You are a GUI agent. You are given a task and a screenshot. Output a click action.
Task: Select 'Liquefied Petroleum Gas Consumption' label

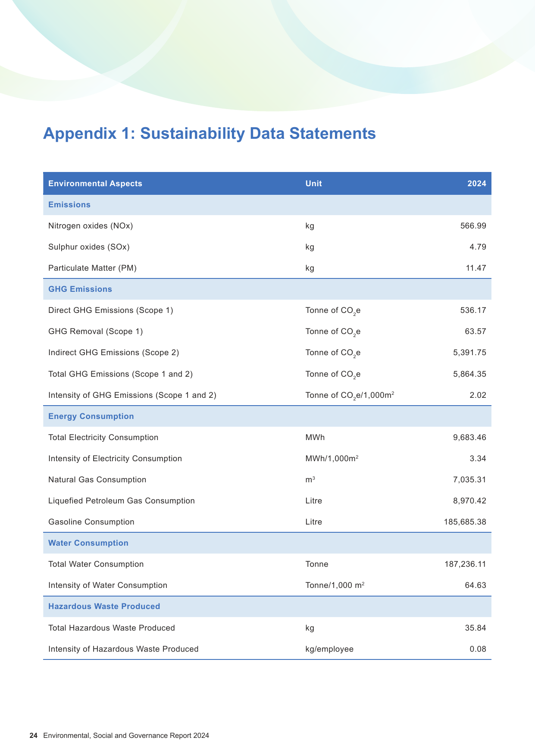click(x=122, y=501)
